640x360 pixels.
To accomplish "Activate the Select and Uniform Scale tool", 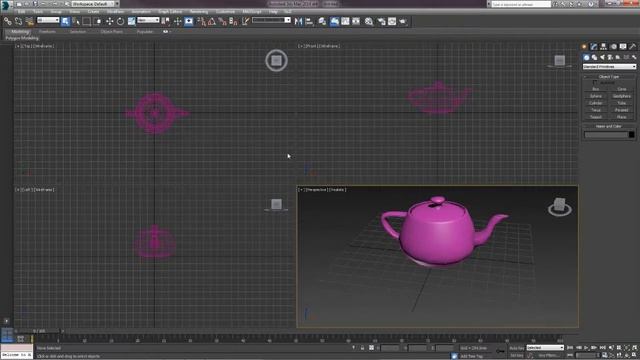I will pyautogui.click(x=131, y=21).
